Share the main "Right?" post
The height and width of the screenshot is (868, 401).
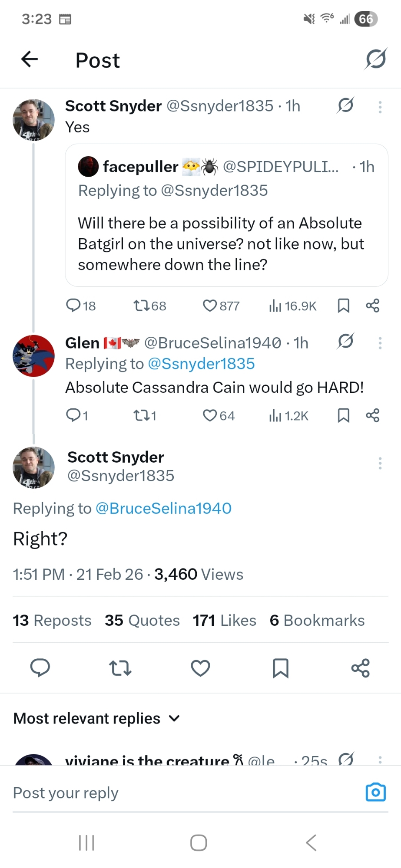click(360, 668)
